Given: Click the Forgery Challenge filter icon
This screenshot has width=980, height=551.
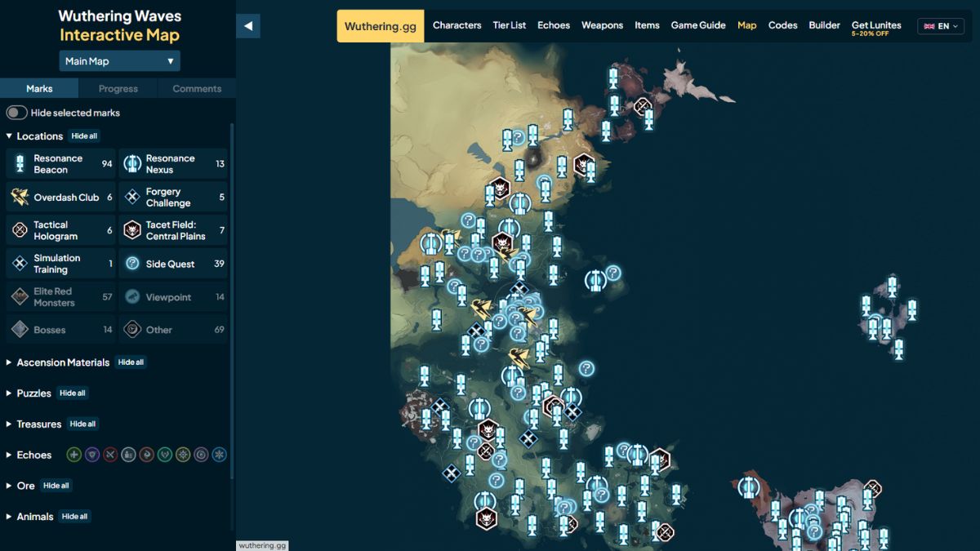Looking at the screenshot, I should point(132,198).
